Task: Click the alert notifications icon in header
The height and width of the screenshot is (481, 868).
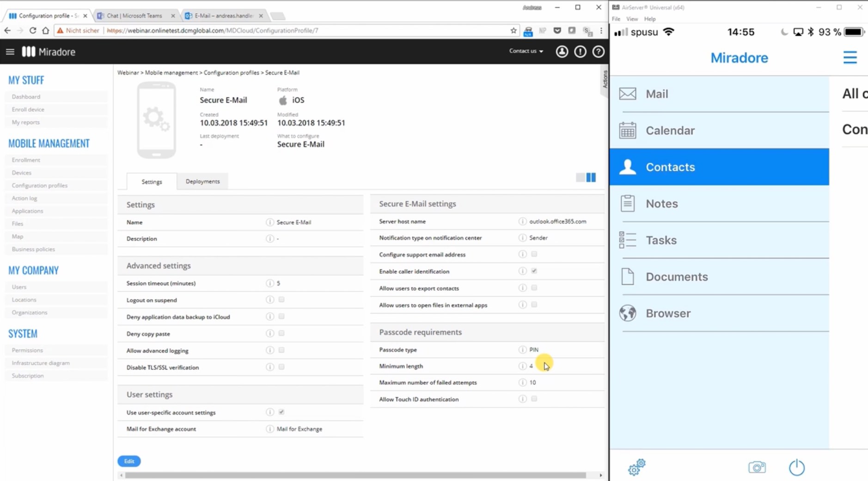Action: click(x=580, y=52)
